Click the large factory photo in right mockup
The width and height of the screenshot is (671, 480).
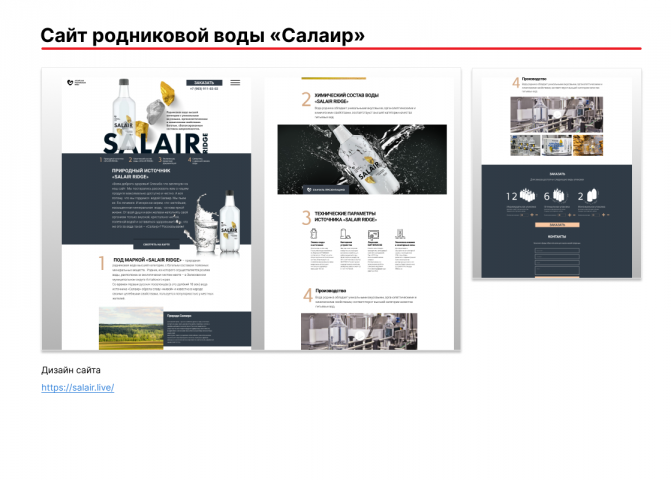click(556, 115)
